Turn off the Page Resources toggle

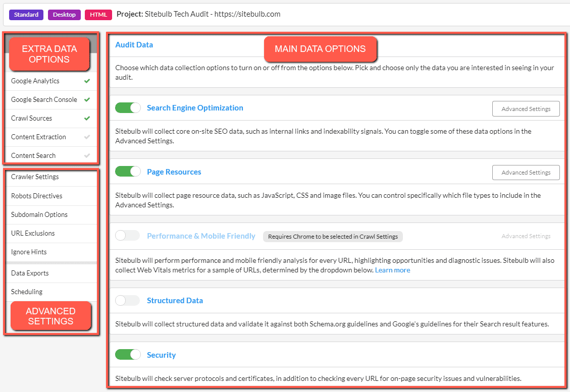coord(128,172)
